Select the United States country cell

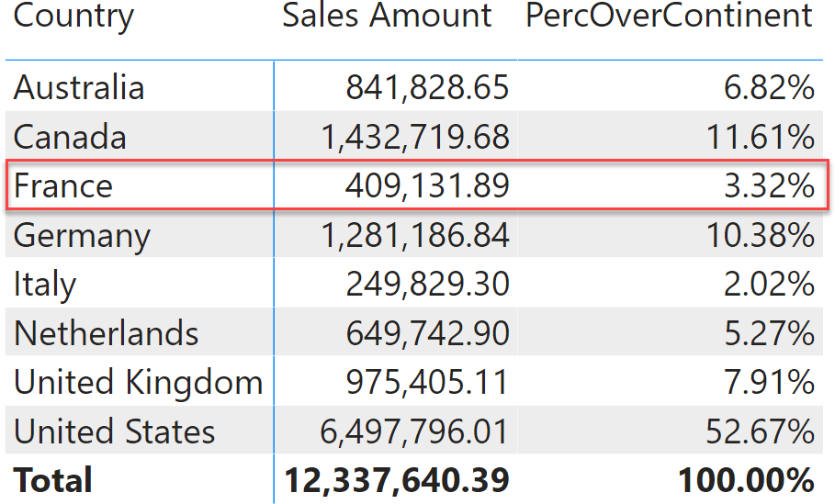tap(115, 431)
